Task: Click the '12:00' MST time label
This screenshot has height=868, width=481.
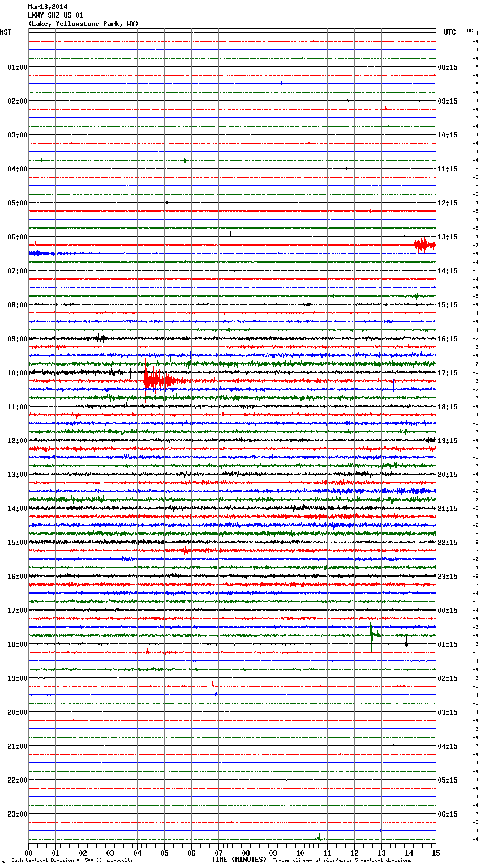Action: point(18,441)
